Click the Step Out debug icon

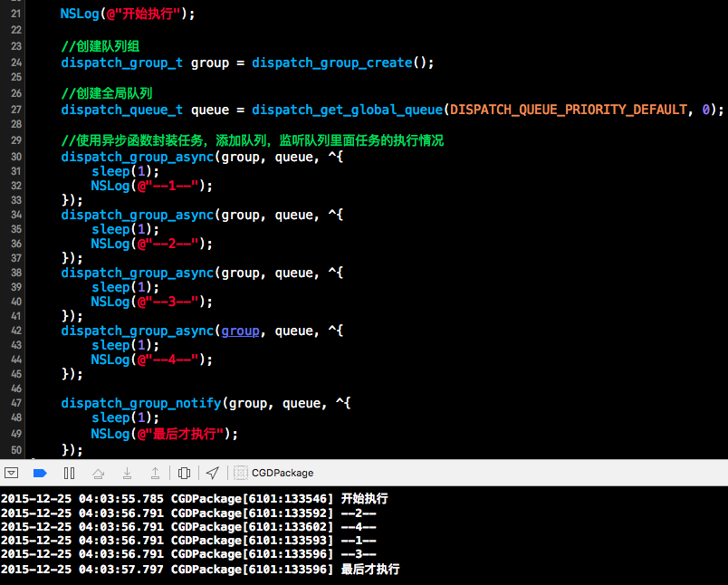155,473
